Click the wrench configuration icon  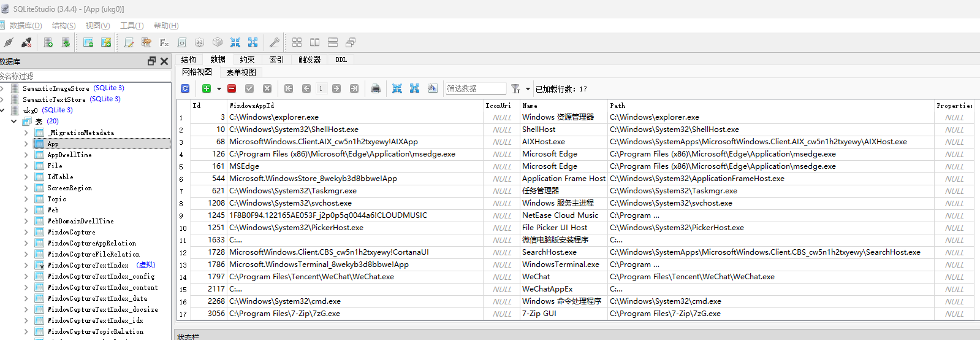(x=274, y=42)
